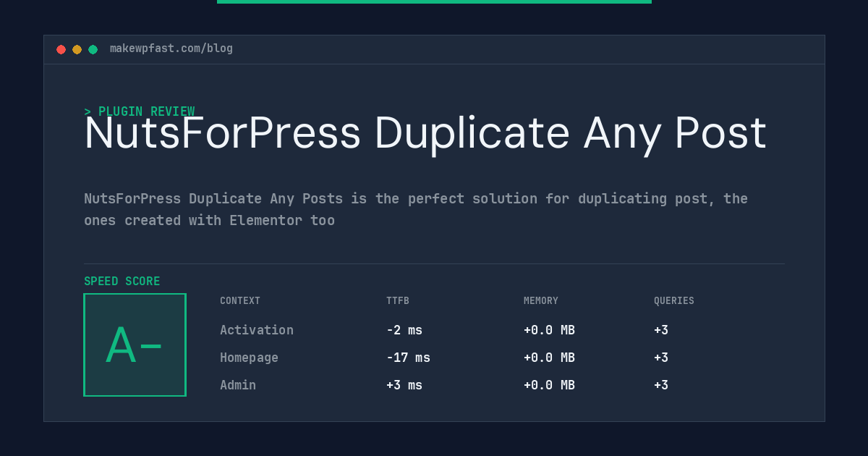Click the plugin description paragraph
Viewport: 868px width, 456px height.
coord(416,209)
